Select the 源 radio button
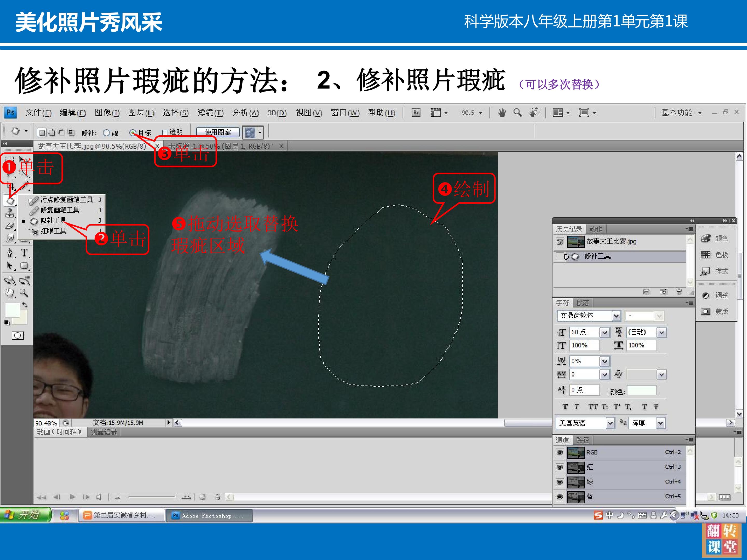 106,133
